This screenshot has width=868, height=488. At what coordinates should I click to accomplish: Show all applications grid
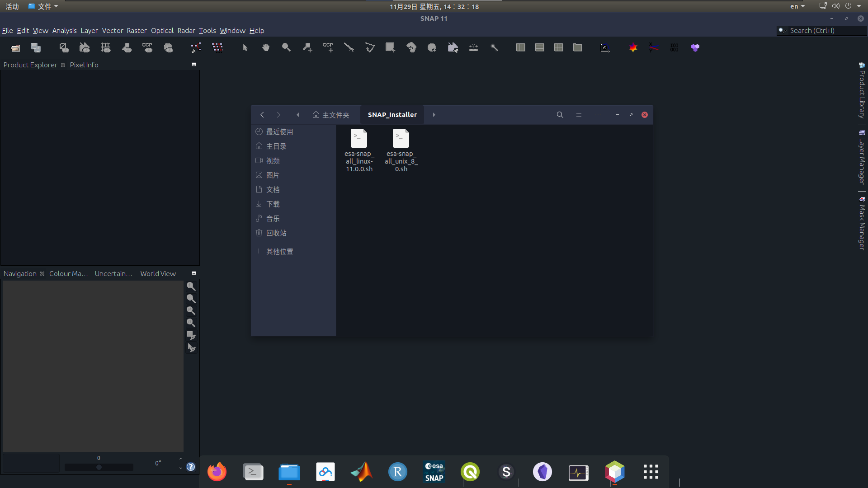coord(651,472)
